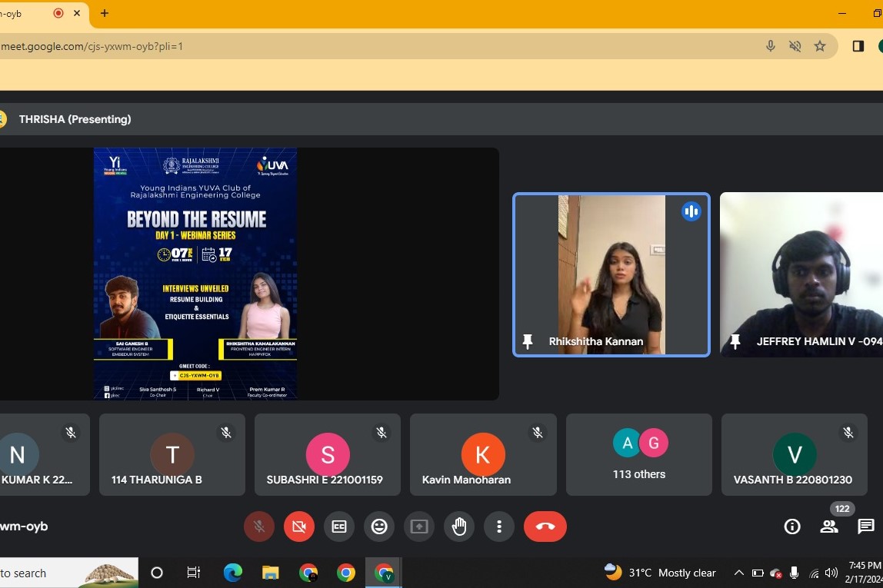Click the muted-sound icon in address bar

[x=795, y=46]
